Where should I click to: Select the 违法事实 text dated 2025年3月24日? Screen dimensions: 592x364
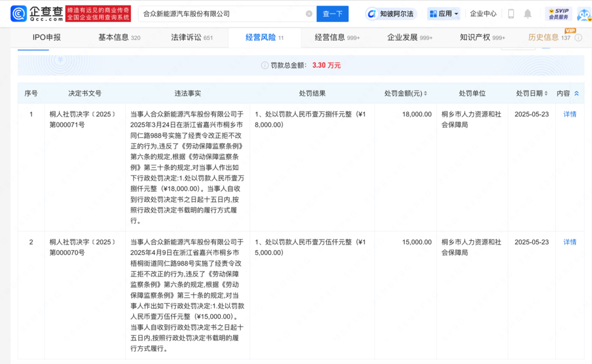(187, 167)
